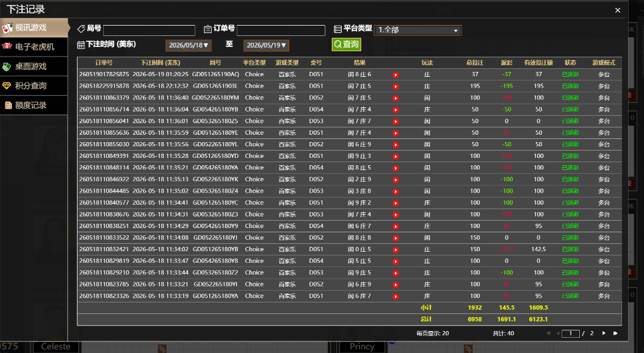Play replay for order 260518110848114
644x353 pixels.
396,168
